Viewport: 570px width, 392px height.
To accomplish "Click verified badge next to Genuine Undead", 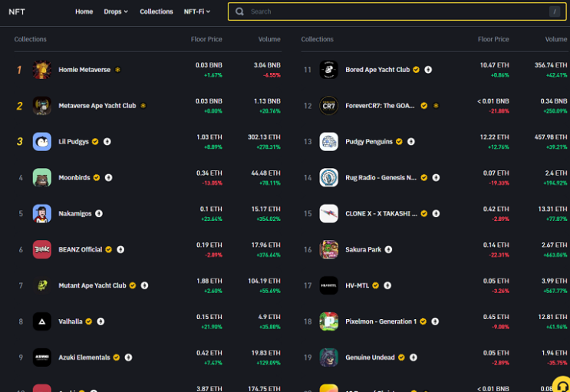I will 401,357.
